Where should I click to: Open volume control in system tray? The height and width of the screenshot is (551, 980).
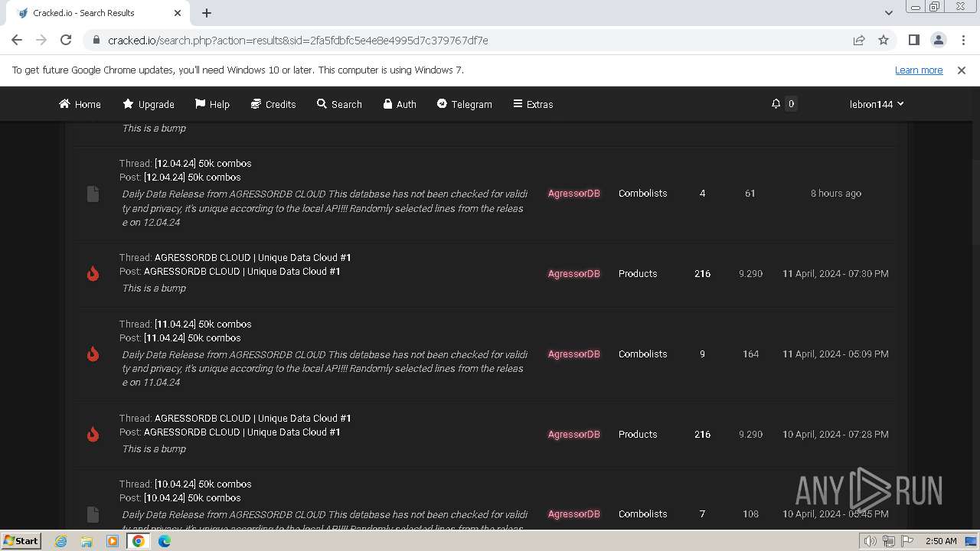(x=871, y=541)
